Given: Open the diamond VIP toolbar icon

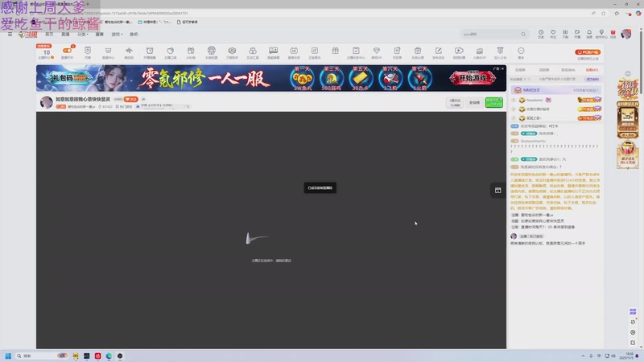Looking at the screenshot, I should pyautogui.click(x=376, y=52).
